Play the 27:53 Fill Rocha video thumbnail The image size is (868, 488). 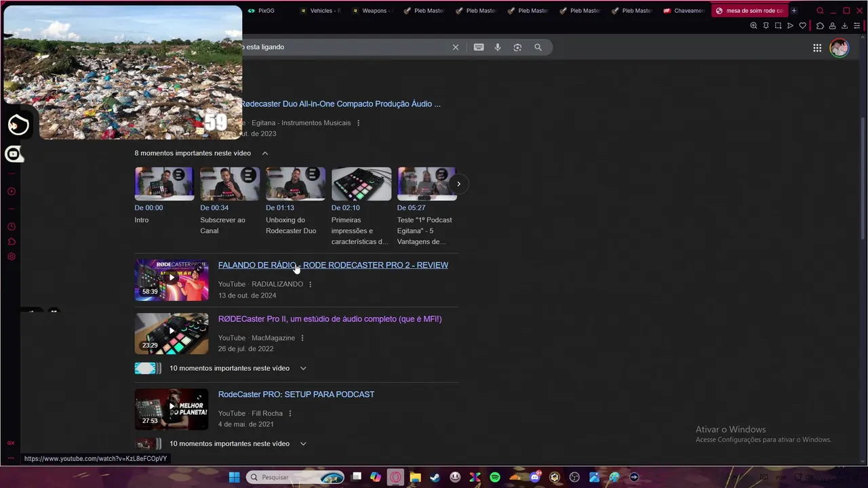coord(172,409)
